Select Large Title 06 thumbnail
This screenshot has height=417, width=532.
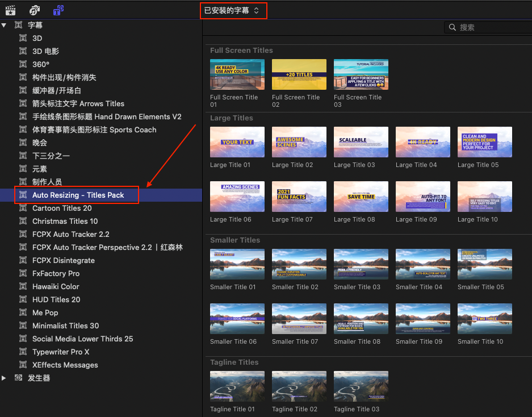(237, 197)
